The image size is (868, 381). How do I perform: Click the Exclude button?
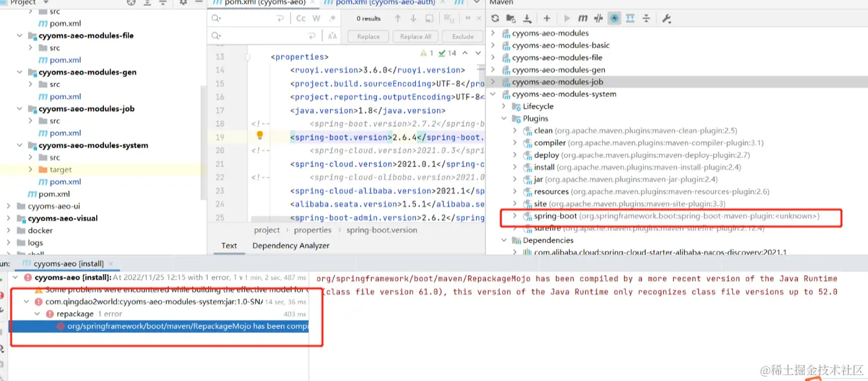[462, 36]
